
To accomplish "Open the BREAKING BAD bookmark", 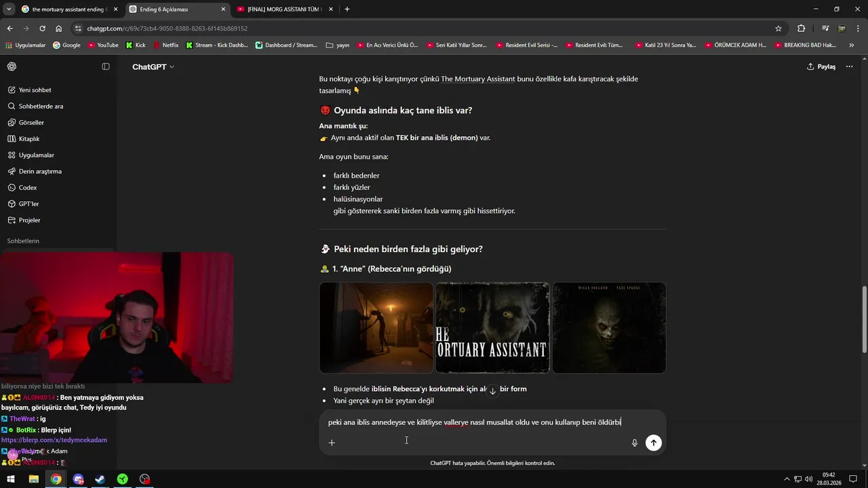I will 805,45.
